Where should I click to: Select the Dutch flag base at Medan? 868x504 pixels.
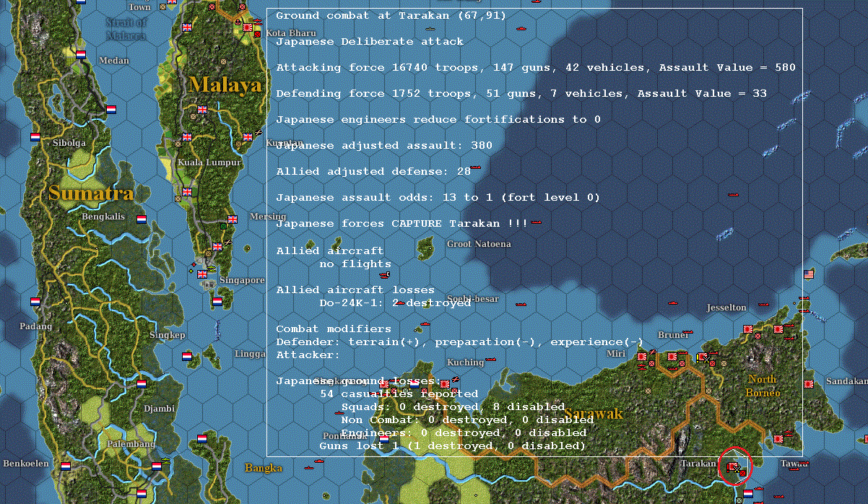(81, 54)
